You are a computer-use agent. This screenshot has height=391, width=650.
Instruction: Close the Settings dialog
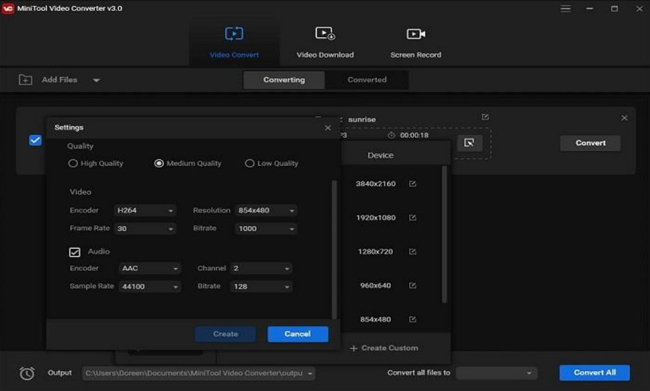tap(327, 128)
